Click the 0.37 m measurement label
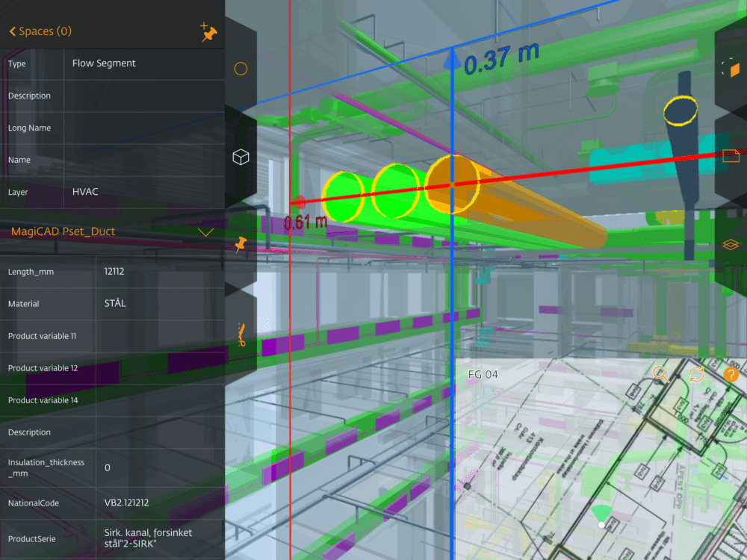Viewport: 747px width, 560px height. click(x=501, y=58)
